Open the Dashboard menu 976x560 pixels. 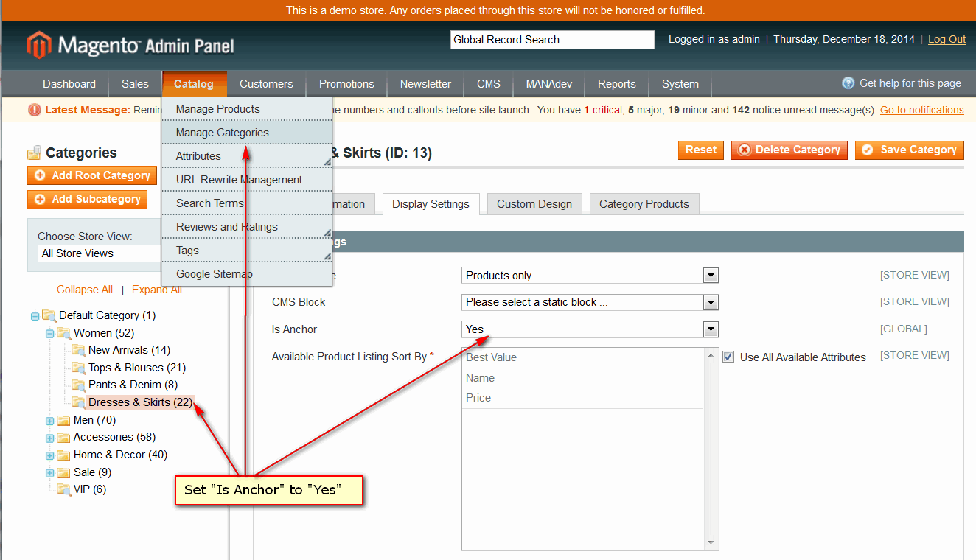[x=69, y=84]
